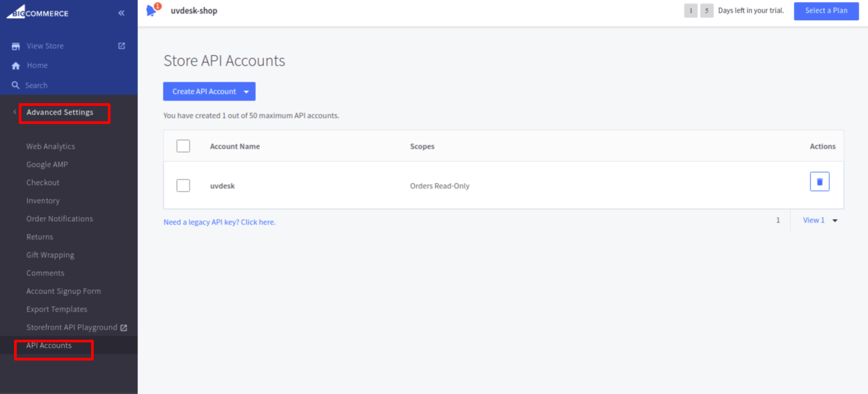
Task: Go back using the arrow beside Advanced Settings
Action: tap(14, 112)
